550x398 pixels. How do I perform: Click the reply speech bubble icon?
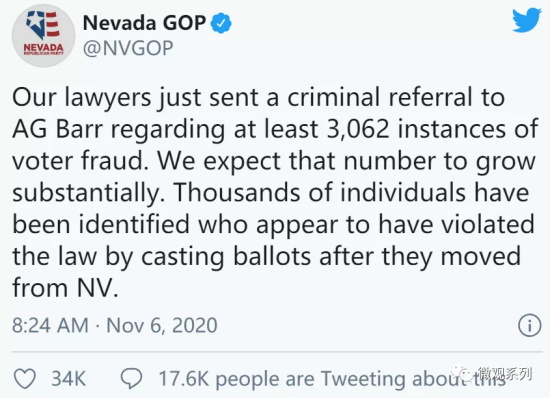(x=132, y=379)
